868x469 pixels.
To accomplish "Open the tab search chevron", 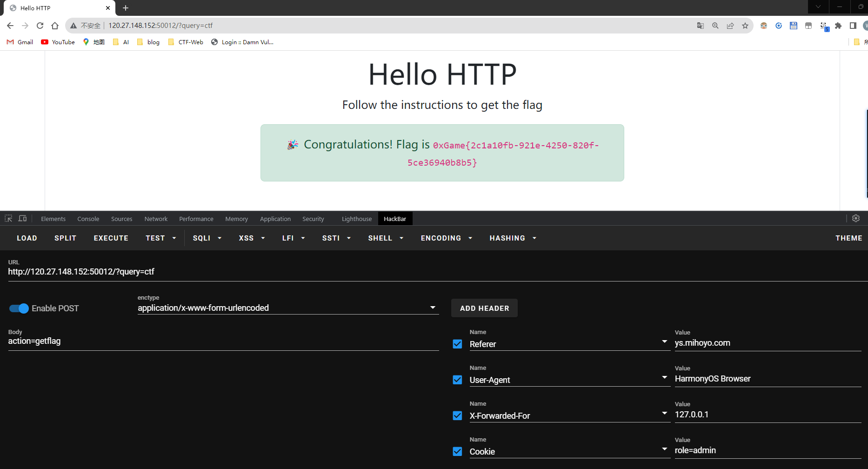I will 818,7.
